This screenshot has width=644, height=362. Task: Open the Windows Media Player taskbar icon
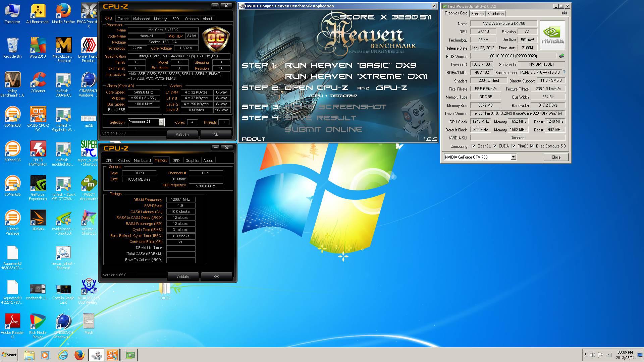click(45, 355)
